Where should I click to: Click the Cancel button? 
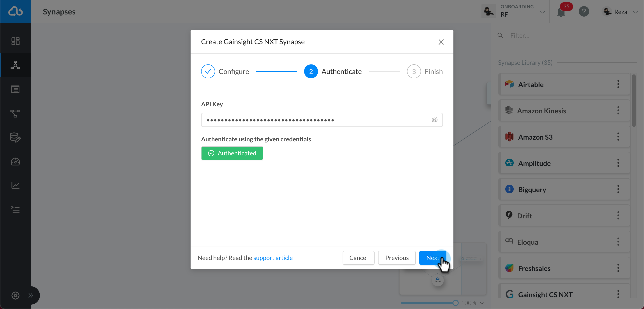358,258
